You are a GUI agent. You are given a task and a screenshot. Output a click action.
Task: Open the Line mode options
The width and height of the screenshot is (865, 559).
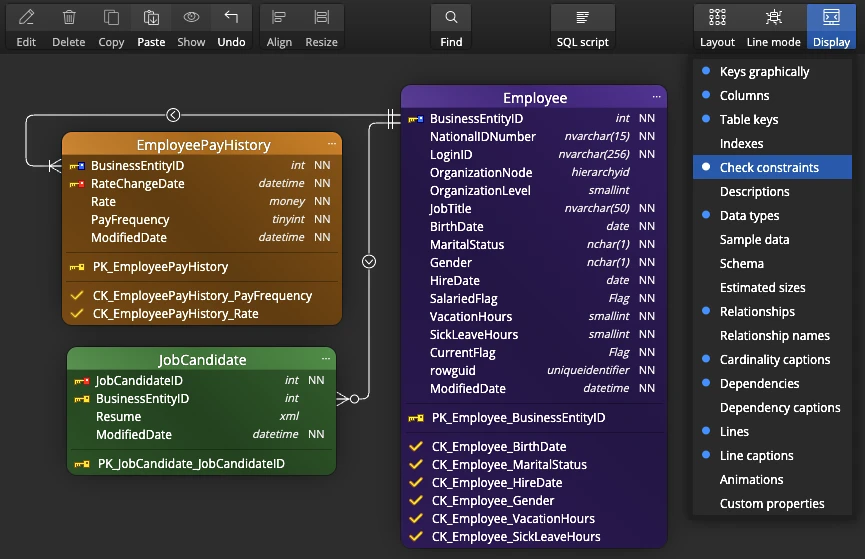tap(773, 26)
